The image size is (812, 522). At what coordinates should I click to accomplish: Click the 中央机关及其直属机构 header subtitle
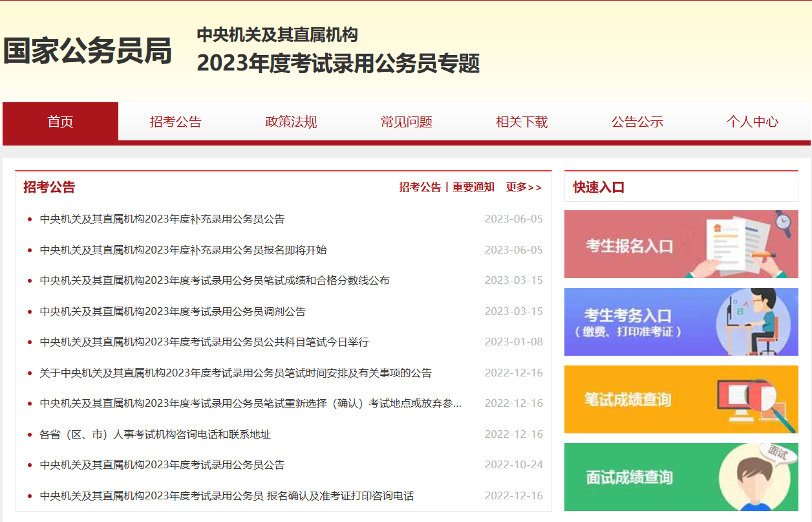(x=277, y=34)
